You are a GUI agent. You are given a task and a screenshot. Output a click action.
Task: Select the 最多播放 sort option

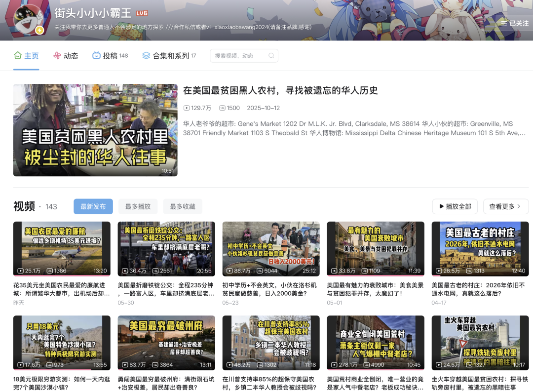(x=138, y=206)
